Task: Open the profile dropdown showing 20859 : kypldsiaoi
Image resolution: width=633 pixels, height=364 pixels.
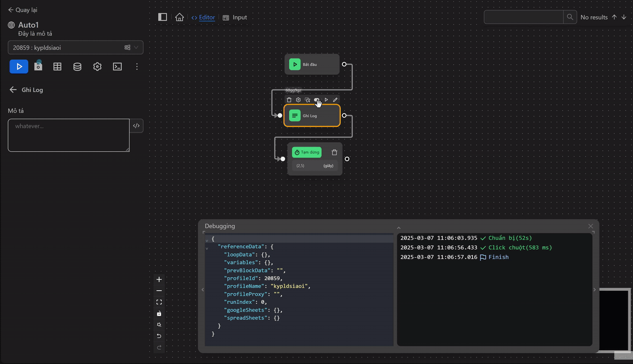Action: (75, 47)
